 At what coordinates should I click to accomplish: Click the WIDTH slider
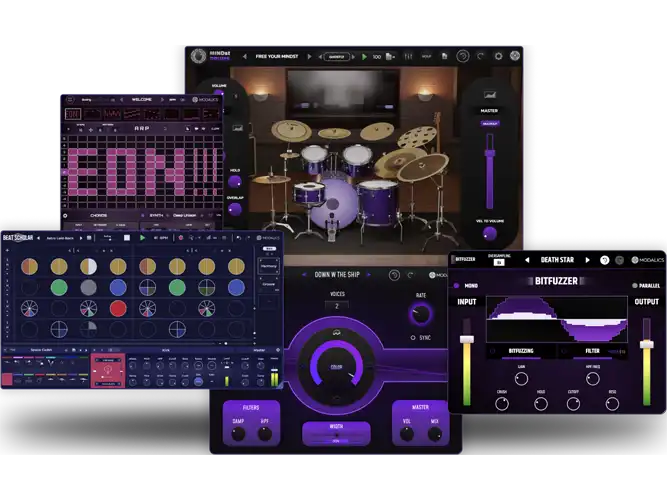336,436
